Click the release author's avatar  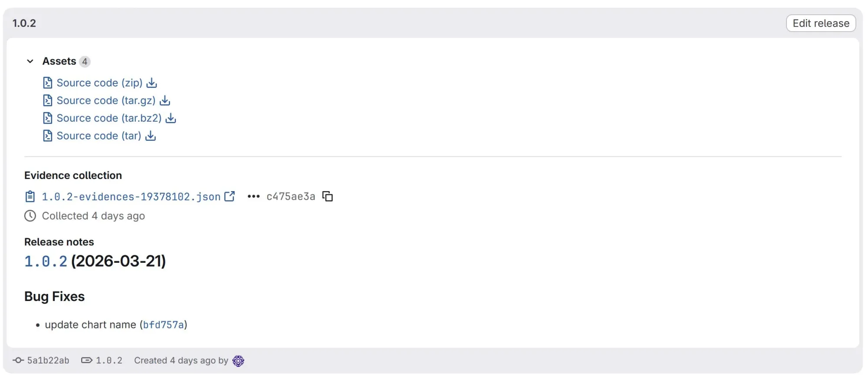pyautogui.click(x=238, y=360)
